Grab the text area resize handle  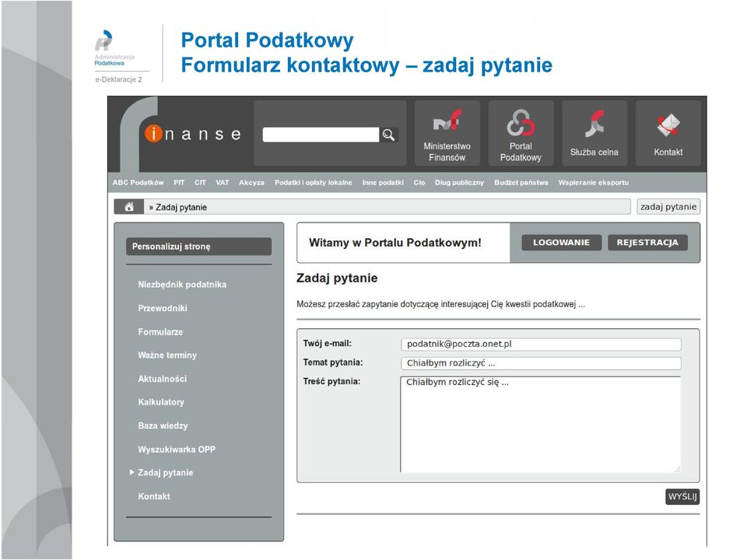tap(677, 469)
